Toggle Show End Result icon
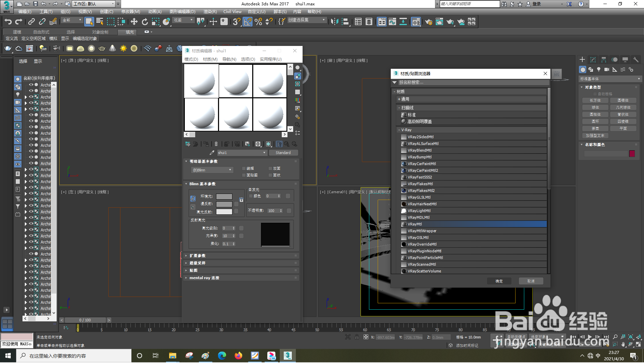This screenshot has width=644, height=363. click(279, 144)
